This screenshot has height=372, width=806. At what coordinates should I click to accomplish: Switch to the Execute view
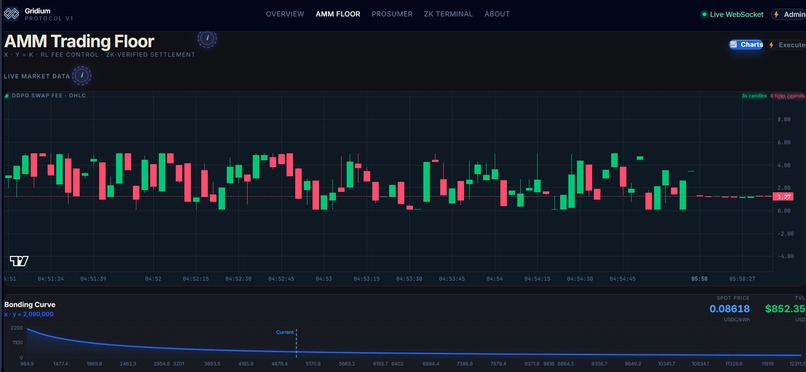[x=787, y=45]
